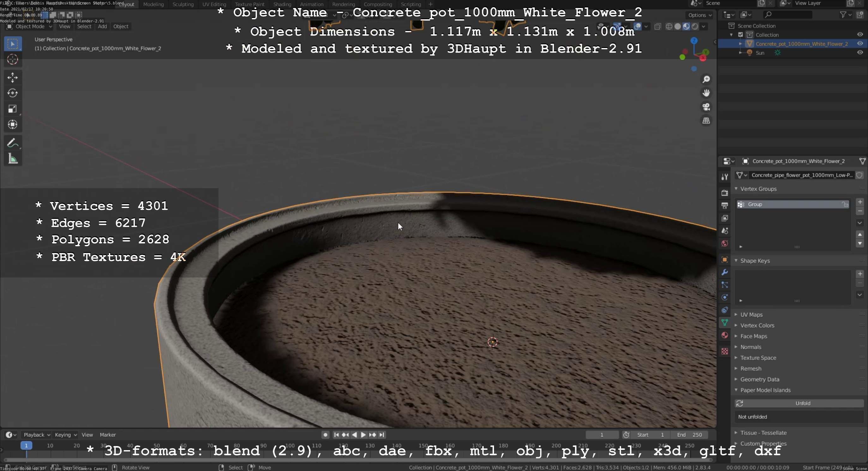Select the Move tool in toolbar

tap(12, 77)
